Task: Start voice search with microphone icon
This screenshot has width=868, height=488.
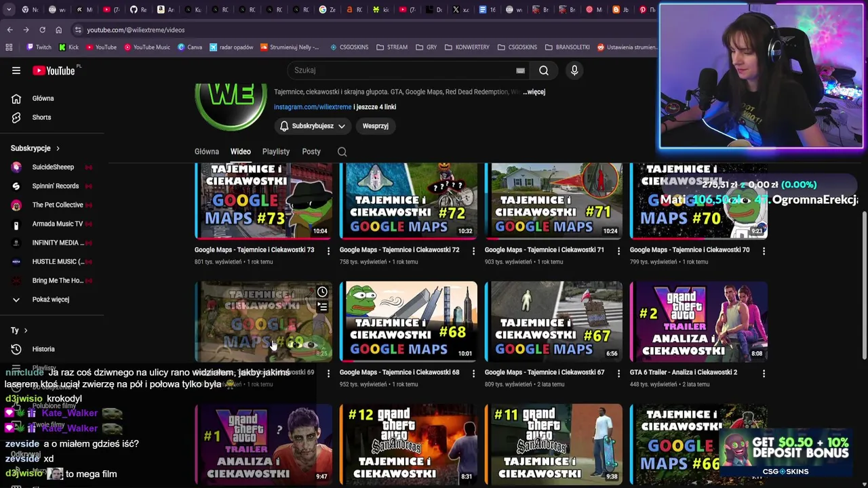Action: tap(574, 70)
